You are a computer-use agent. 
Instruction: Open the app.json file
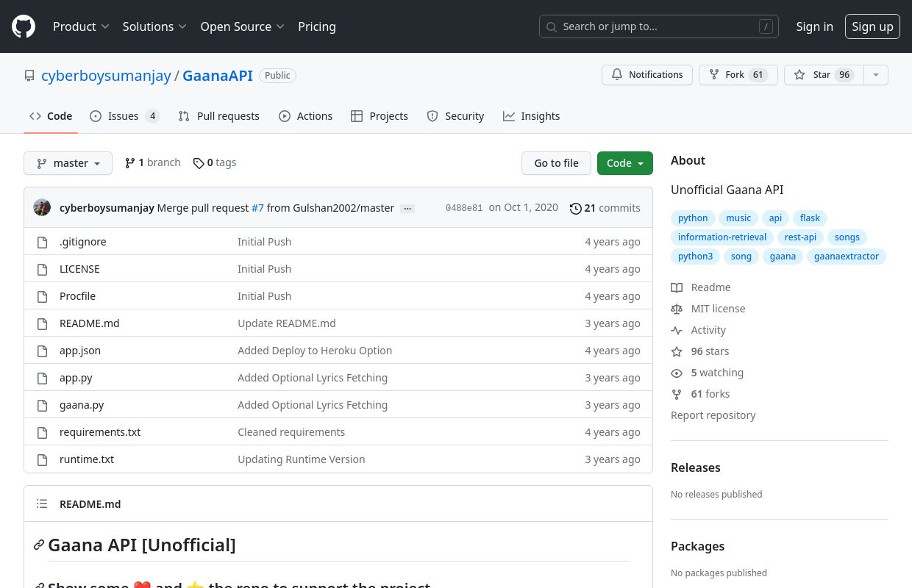[x=80, y=351]
